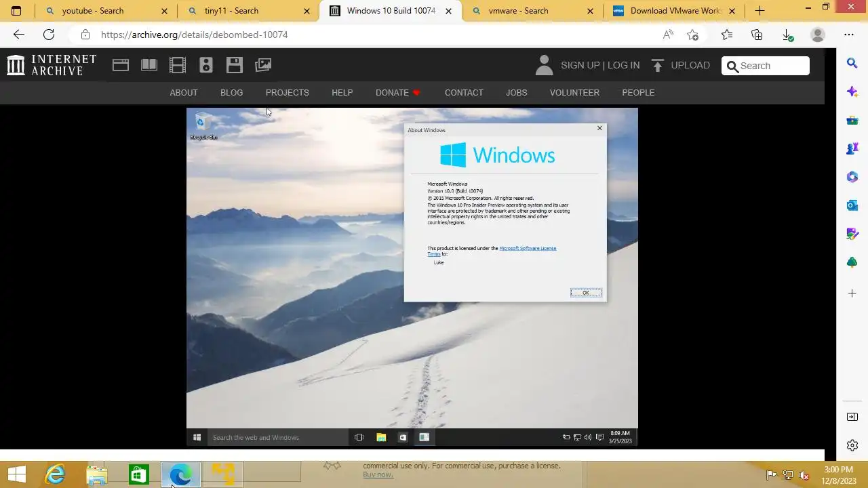
Task: Open sidebar Copilot sparkle icon
Action: pyautogui.click(x=852, y=91)
